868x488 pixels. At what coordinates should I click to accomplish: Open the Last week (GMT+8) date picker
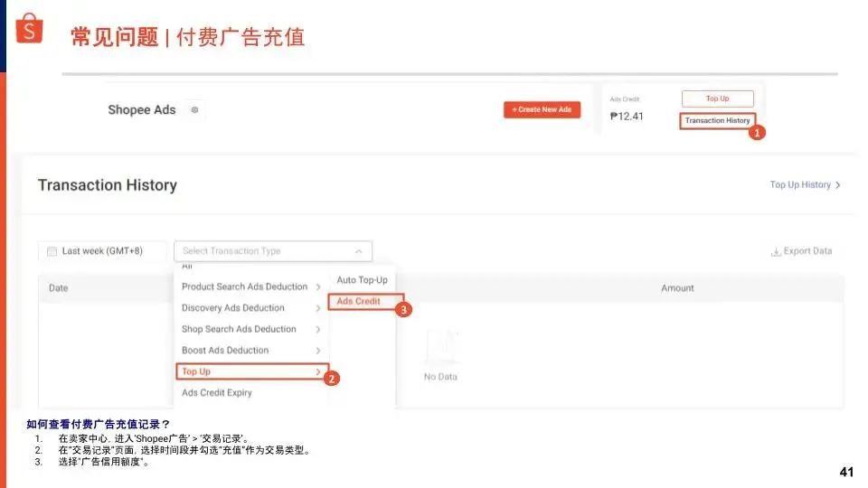tap(102, 251)
